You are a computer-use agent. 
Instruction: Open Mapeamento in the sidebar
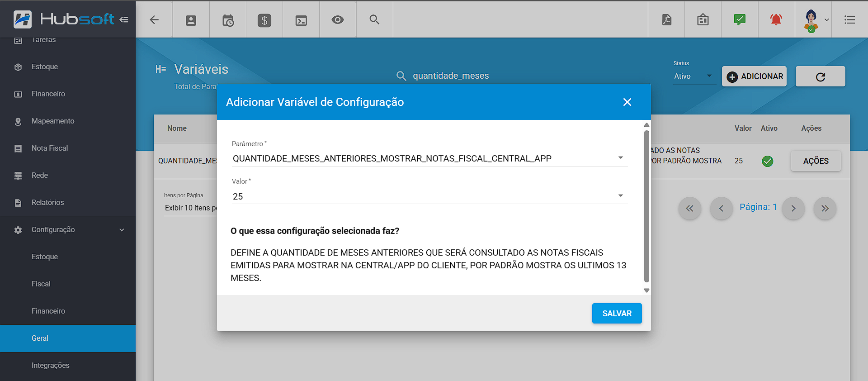[68, 121]
